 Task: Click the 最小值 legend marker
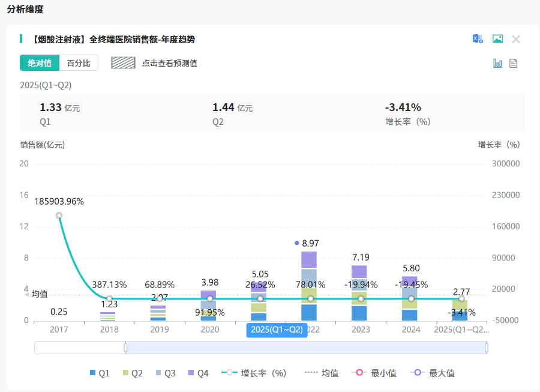360,373
